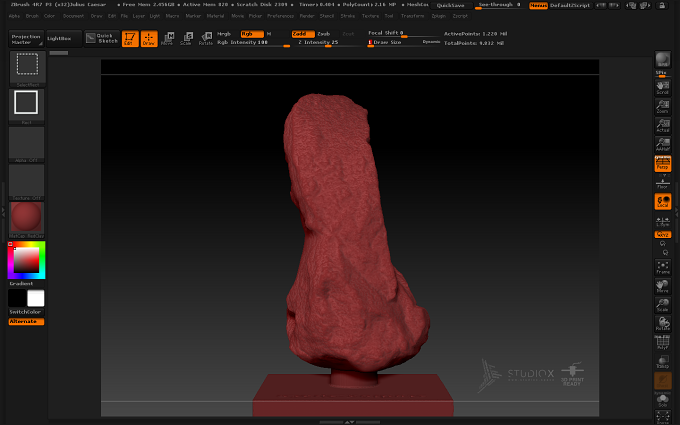Open the current stroke picker thumbnail
680x425 pixels.
click(26, 103)
